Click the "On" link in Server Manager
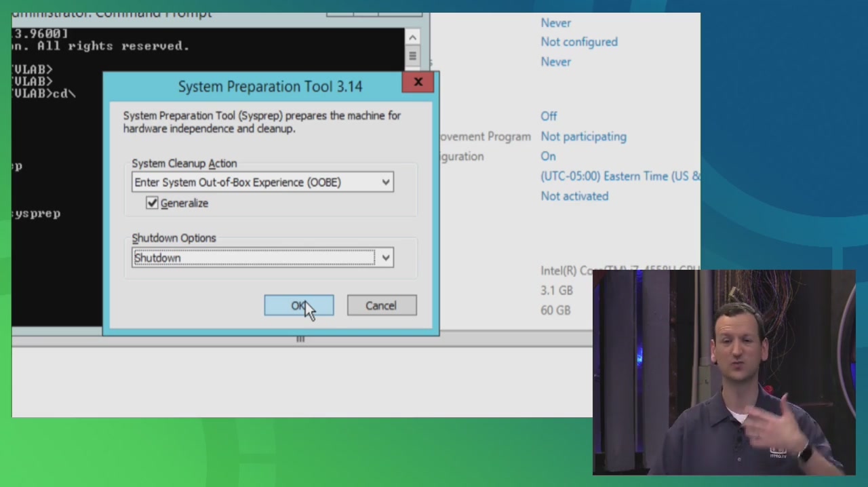The width and height of the screenshot is (868, 487). coord(548,156)
